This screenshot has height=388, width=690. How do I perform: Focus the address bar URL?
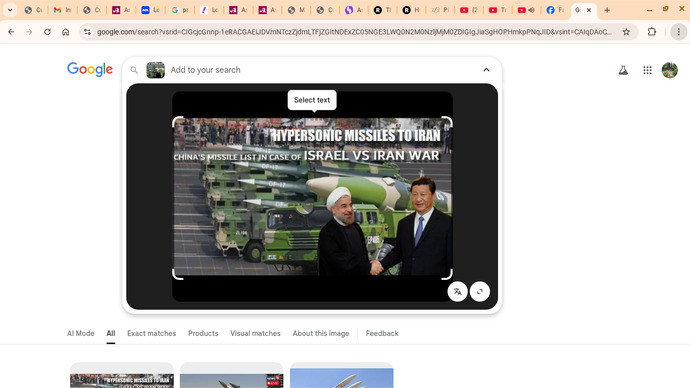(x=354, y=32)
